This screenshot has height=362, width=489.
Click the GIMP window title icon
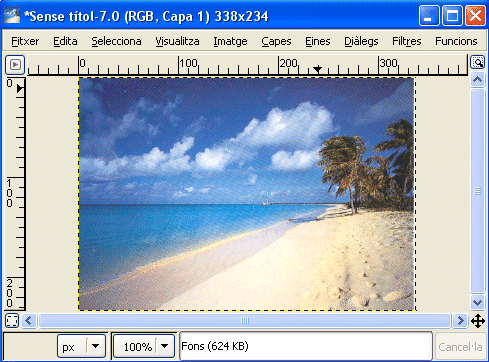(12, 15)
